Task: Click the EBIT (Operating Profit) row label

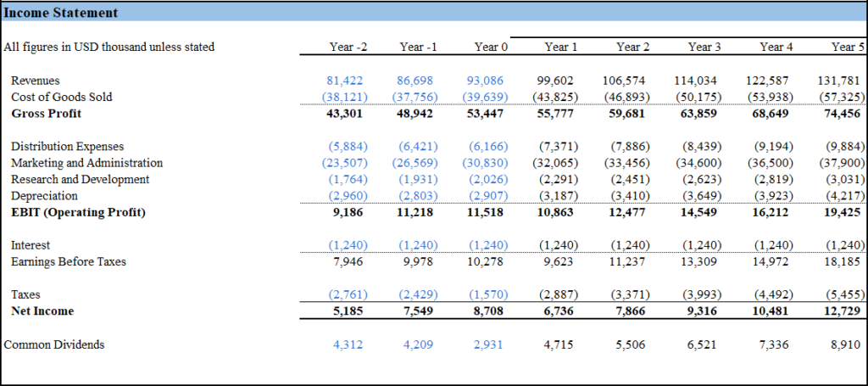Action: 78,212
